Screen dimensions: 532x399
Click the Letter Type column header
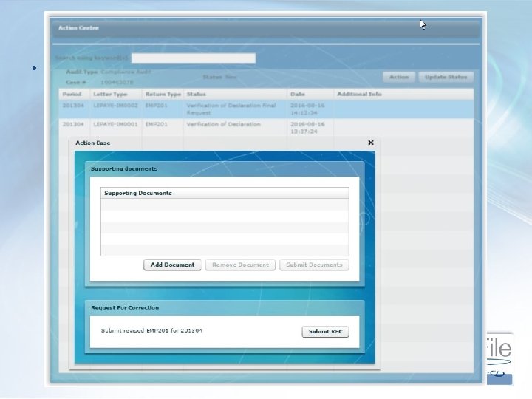pos(115,94)
